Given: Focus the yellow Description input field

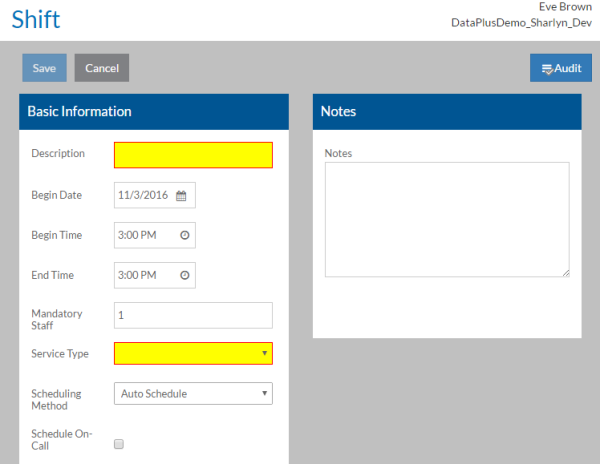Looking at the screenshot, I should pos(193,155).
